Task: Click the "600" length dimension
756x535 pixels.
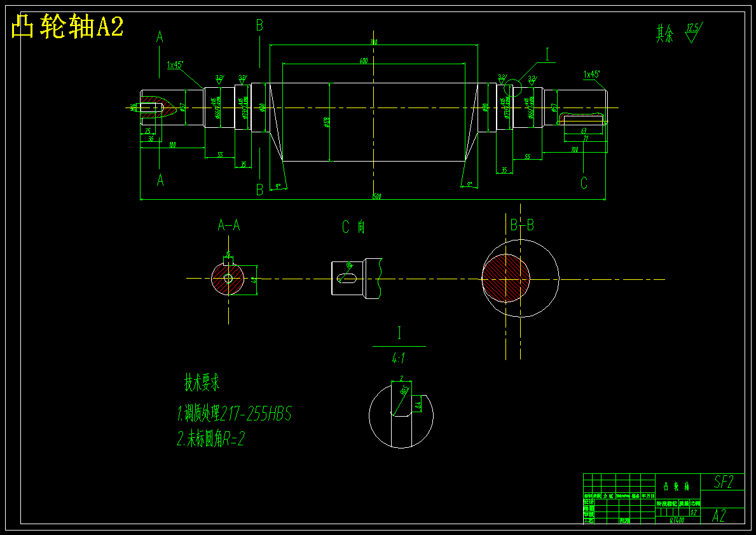Action: pos(364,61)
